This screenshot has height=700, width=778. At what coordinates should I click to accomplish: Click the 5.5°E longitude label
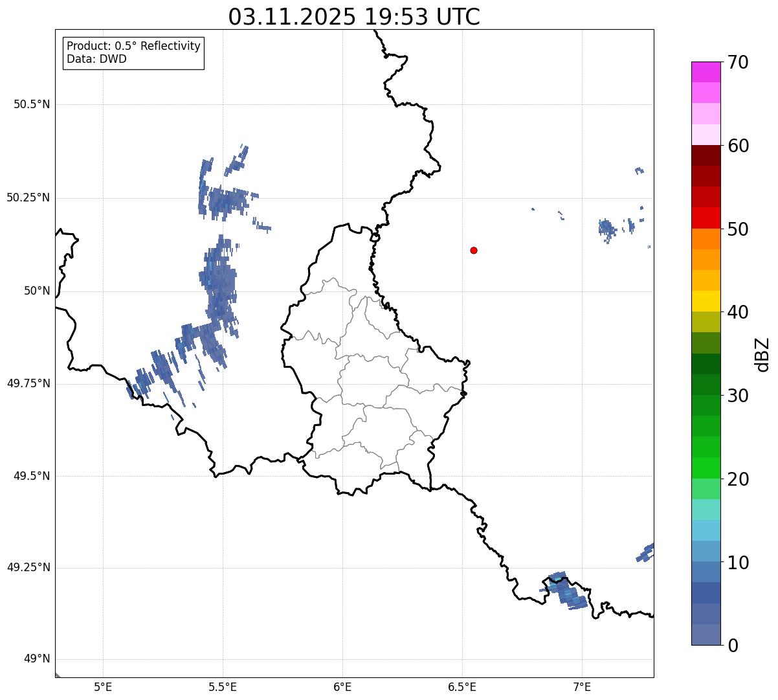[223, 687]
